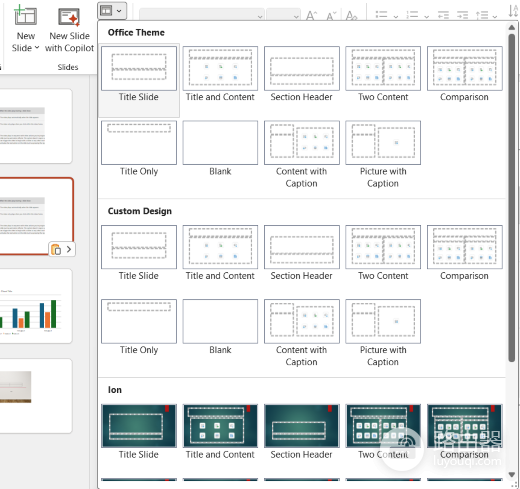This screenshot has height=489, width=520.
Task: Pick Custom Design Two Content layout
Action: 383,253
